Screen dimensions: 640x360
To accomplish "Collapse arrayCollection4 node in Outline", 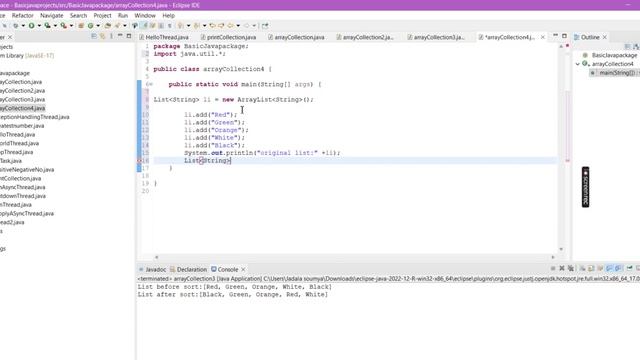I will [578, 64].
